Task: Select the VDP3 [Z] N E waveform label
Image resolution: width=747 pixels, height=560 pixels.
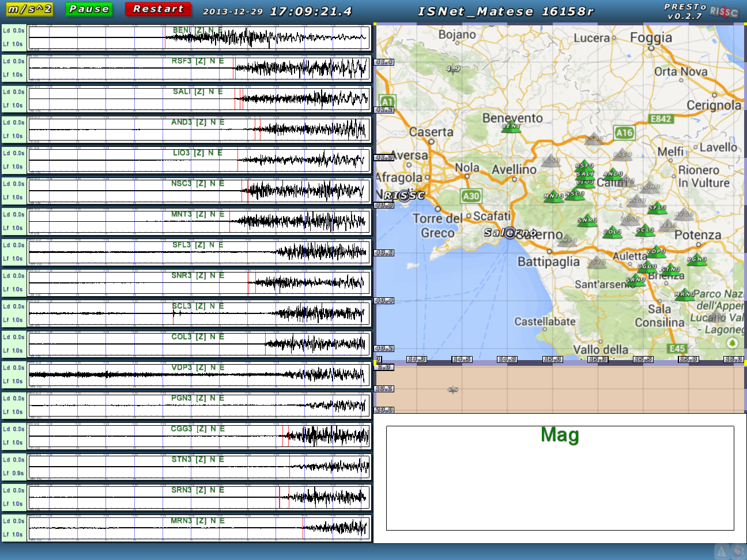Action: (198, 368)
